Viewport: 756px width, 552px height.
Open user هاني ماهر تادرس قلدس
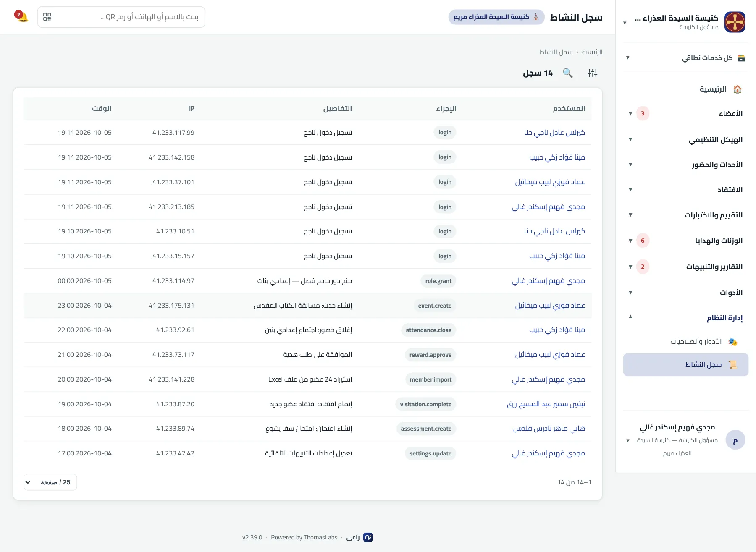point(549,429)
